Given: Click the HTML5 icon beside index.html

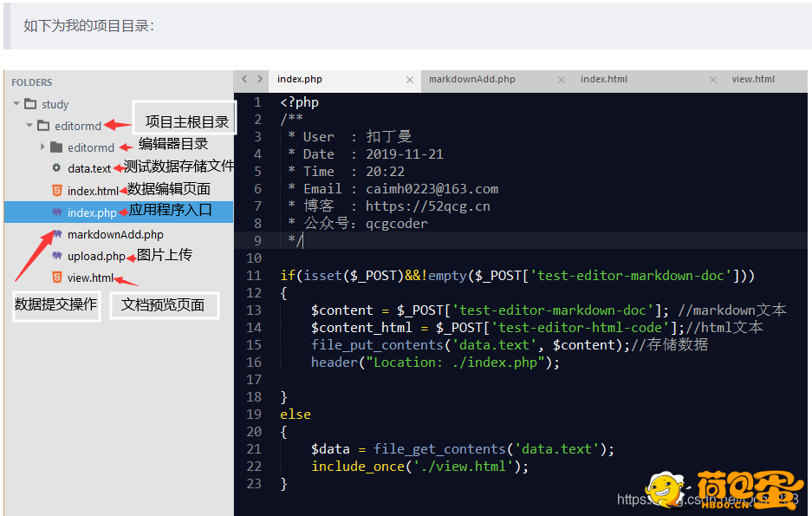Looking at the screenshot, I should tap(57, 190).
